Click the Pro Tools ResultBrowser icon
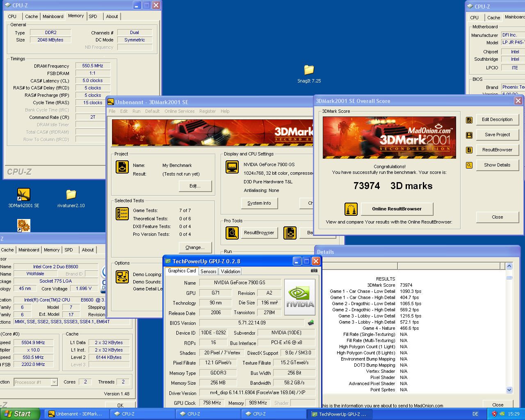 click(232, 233)
